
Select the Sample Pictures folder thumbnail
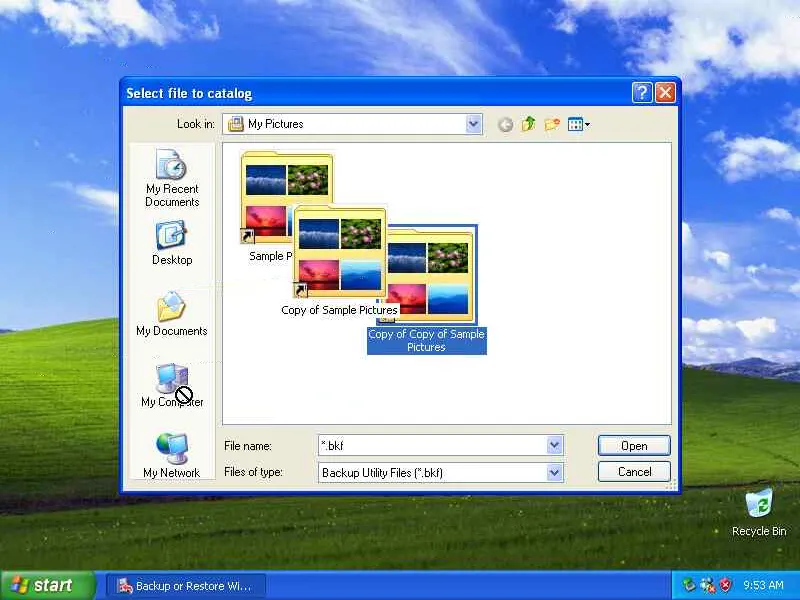click(268, 196)
